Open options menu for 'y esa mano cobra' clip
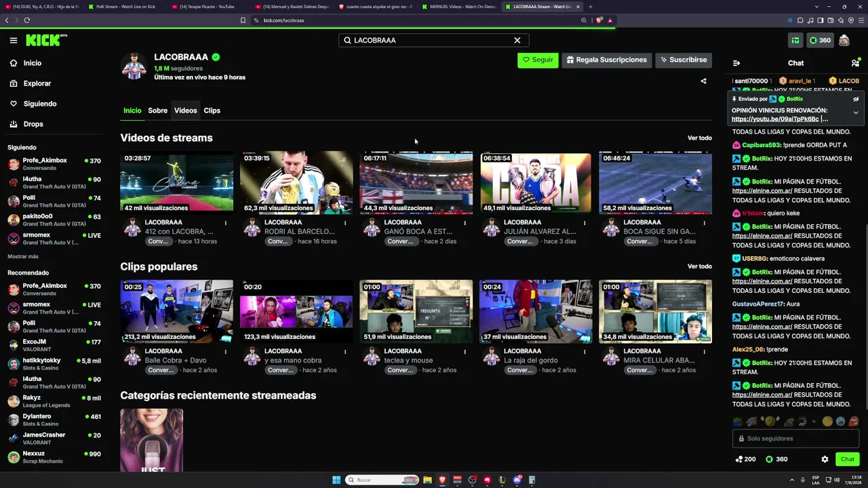 tap(345, 351)
